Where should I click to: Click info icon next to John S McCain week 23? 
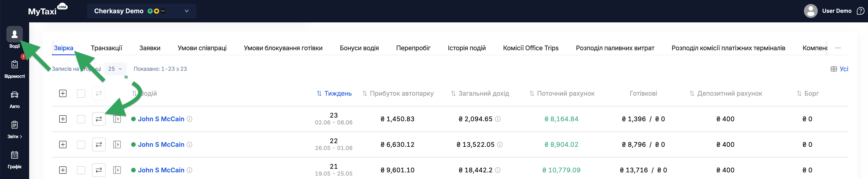click(x=190, y=119)
